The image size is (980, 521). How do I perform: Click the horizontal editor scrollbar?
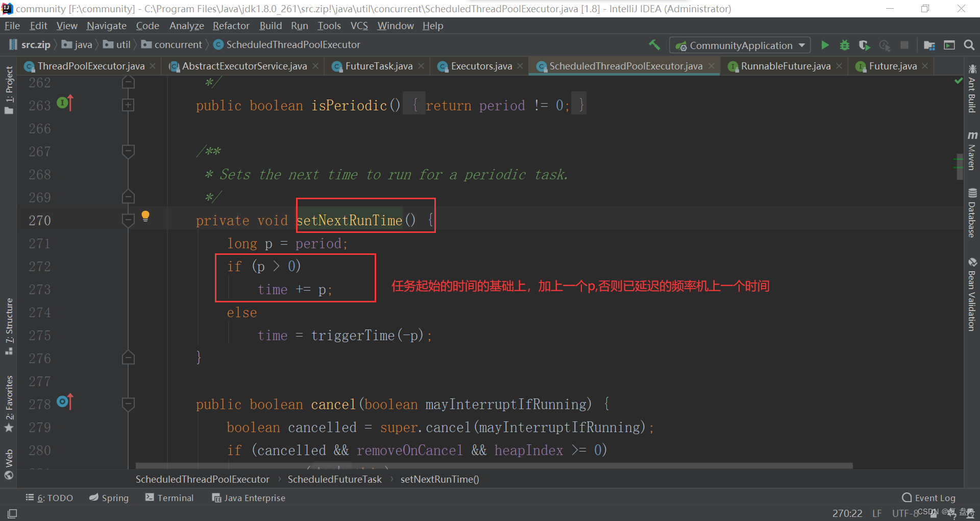pyautogui.click(x=494, y=466)
